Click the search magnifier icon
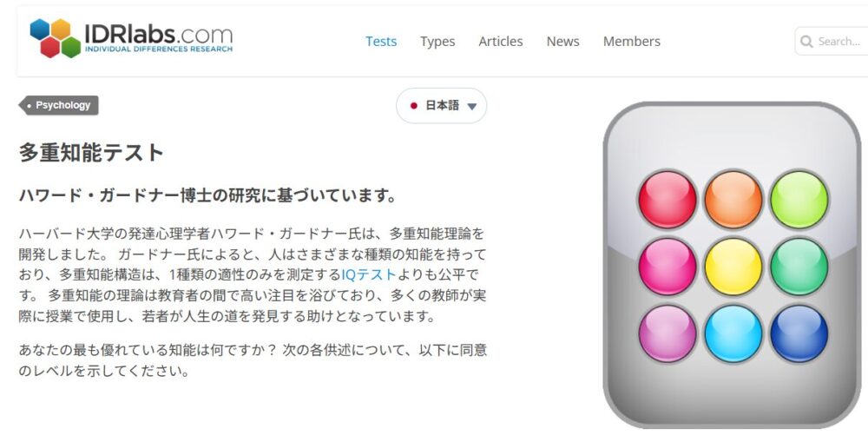 (806, 42)
